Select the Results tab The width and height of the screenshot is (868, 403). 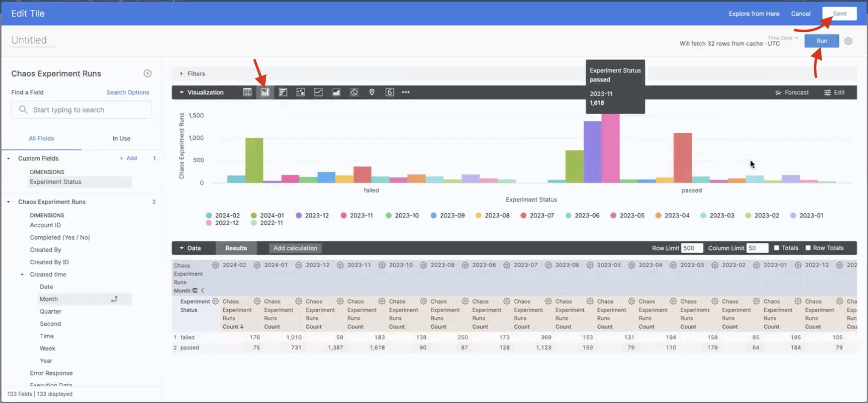(236, 248)
